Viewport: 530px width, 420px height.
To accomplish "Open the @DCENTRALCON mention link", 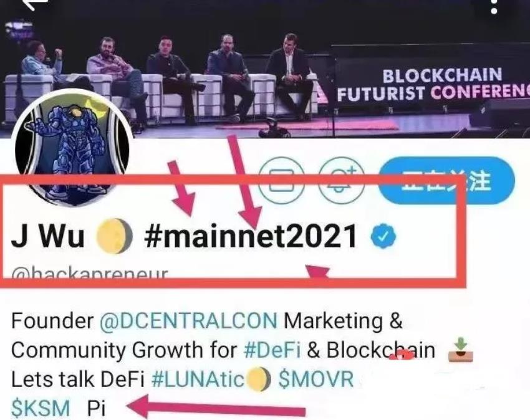I will pos(188,320).
